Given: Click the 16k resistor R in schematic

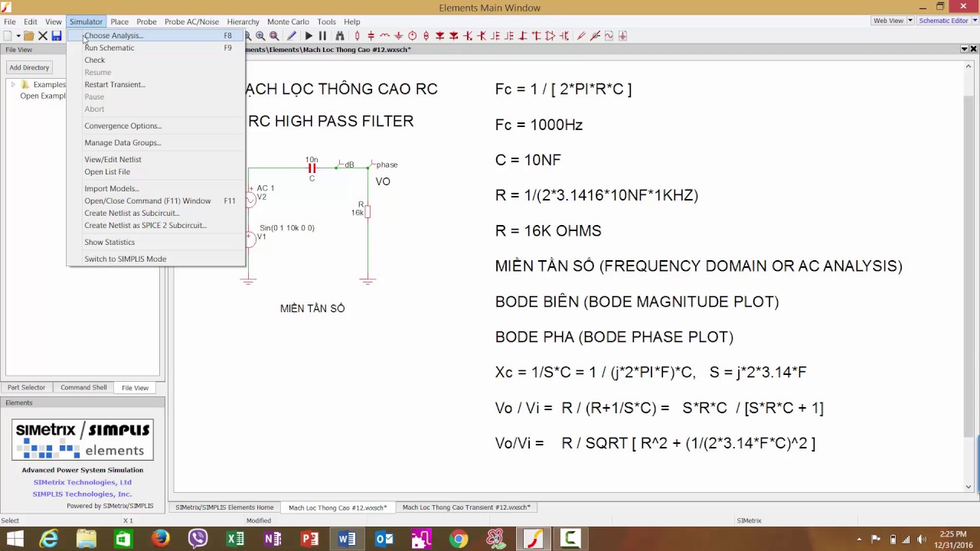Looking at the screenshot, I should (367, 211).
